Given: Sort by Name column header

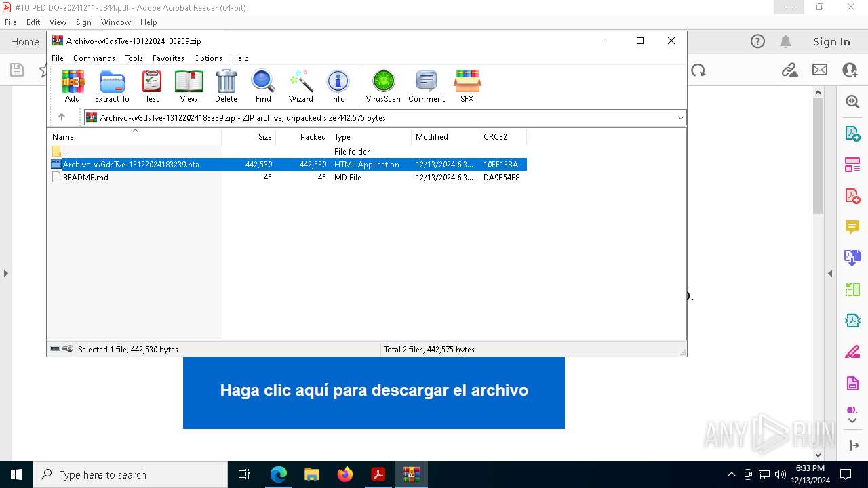Looking at the screenshot, I should point(134,137).
